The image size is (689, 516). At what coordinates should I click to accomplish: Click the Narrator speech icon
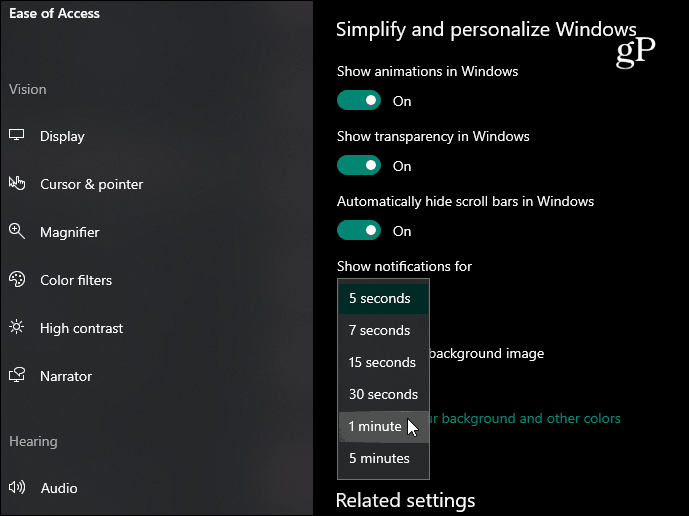click(x=17, y=375)
